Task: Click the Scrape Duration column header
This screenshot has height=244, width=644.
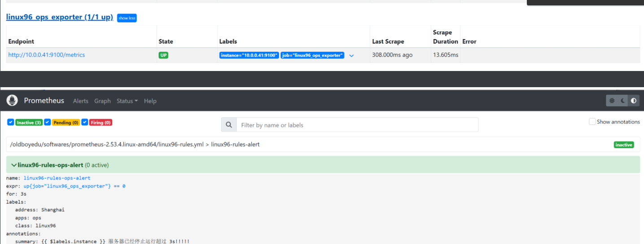Action: pos(445,37)
